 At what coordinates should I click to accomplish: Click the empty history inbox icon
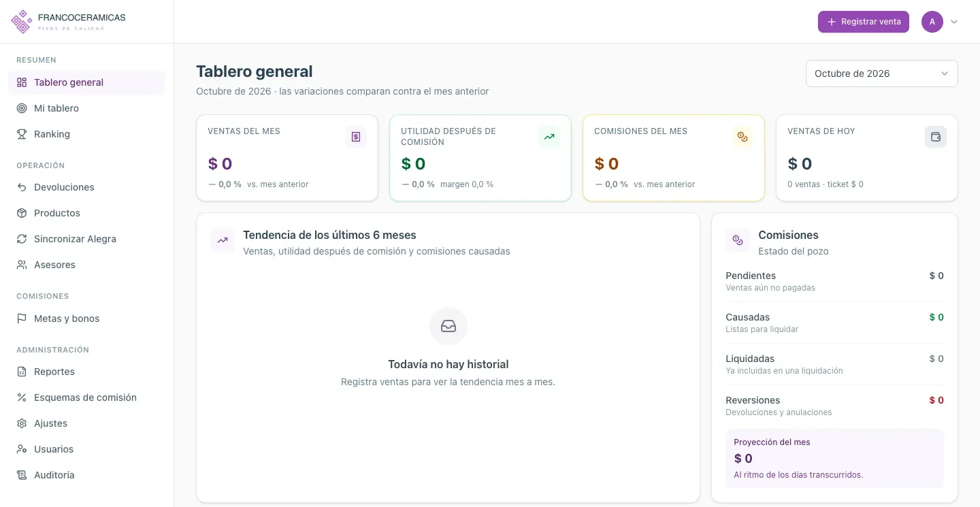[x=448, y=326]
